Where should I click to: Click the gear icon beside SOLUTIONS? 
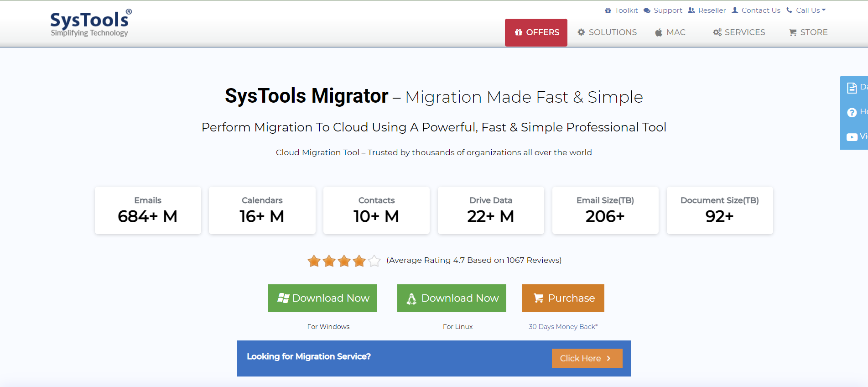pyautogui.click(x=581, y=32)
